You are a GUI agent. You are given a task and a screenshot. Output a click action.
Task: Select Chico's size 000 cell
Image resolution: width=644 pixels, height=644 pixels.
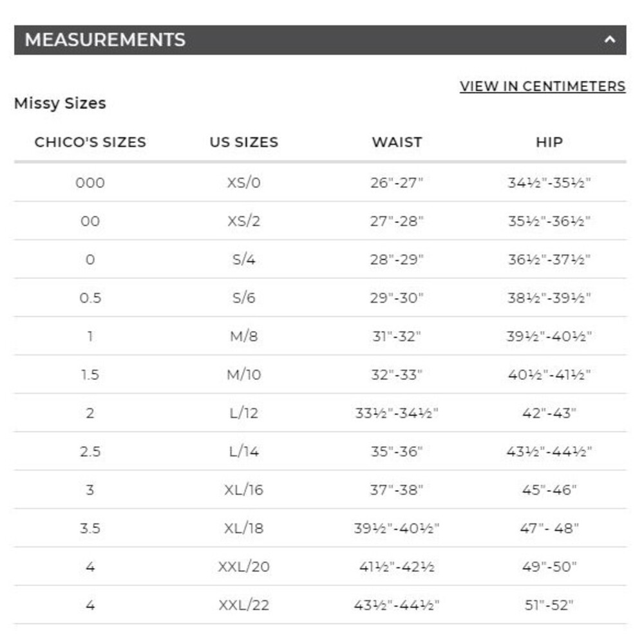point(90,182)
